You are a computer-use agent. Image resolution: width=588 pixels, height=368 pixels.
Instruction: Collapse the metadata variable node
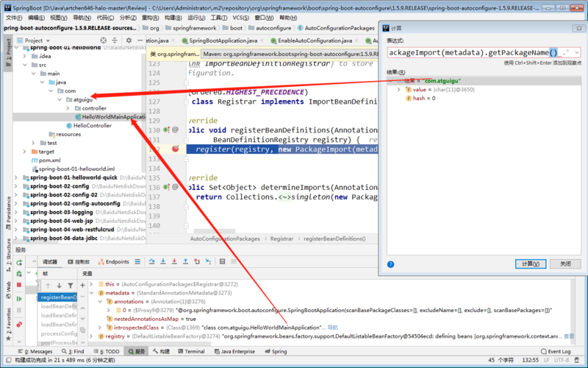tap(91, 293)
